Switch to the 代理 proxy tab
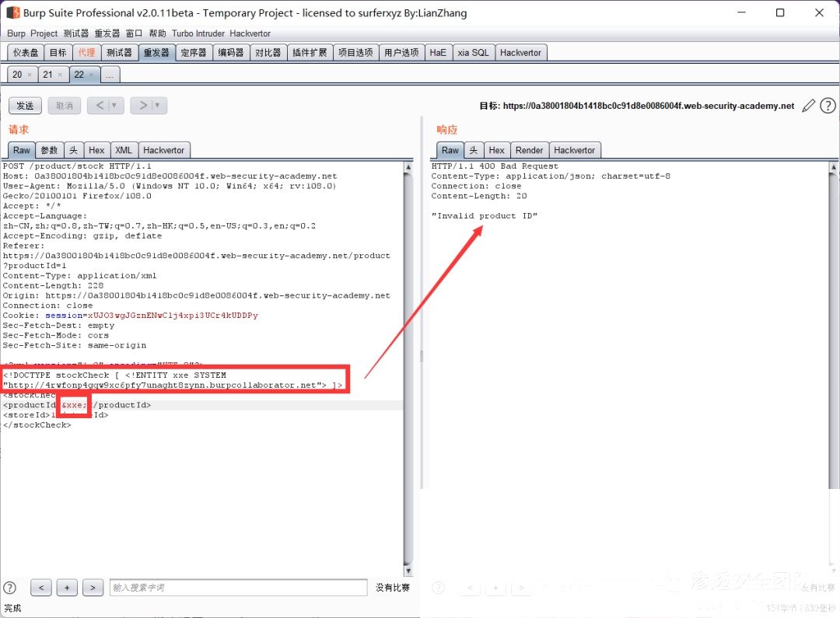The height and width of the screenshot is (618, 840). pos(86,53)
